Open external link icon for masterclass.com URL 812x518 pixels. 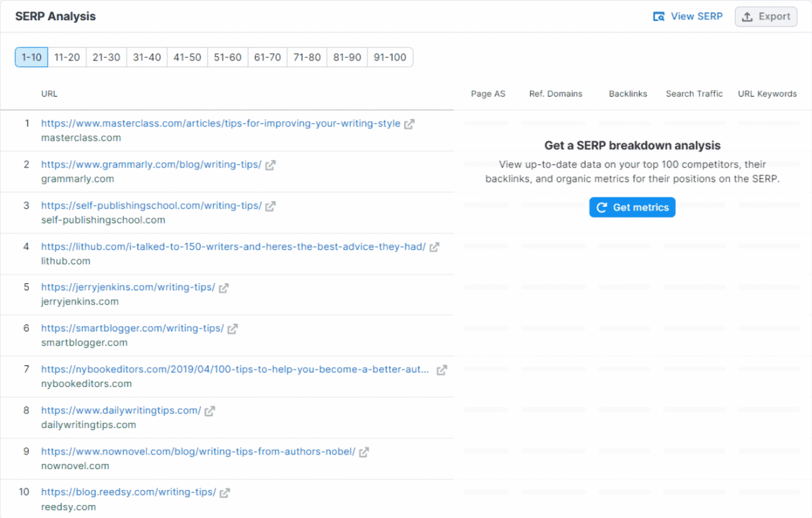pyautogui.click(x=409, y=124)
